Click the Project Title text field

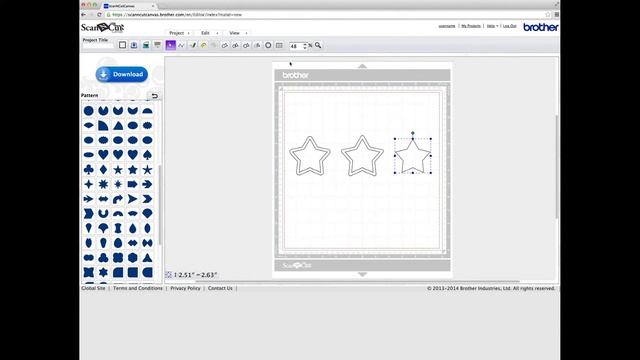(98, 46)
